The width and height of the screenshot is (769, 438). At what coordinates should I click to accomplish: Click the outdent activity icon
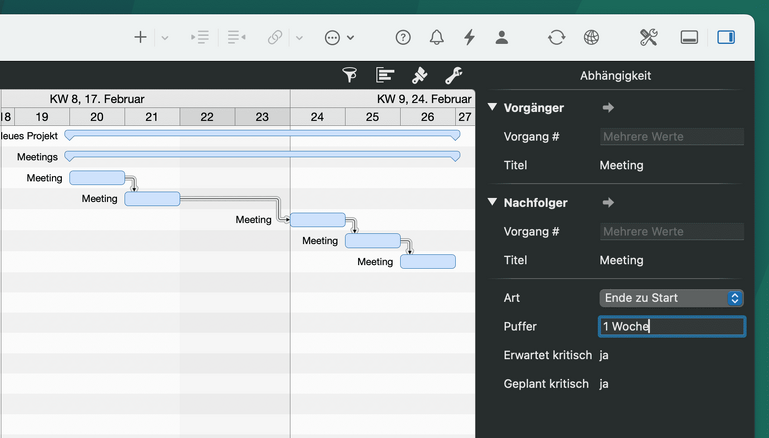(236, 37)
